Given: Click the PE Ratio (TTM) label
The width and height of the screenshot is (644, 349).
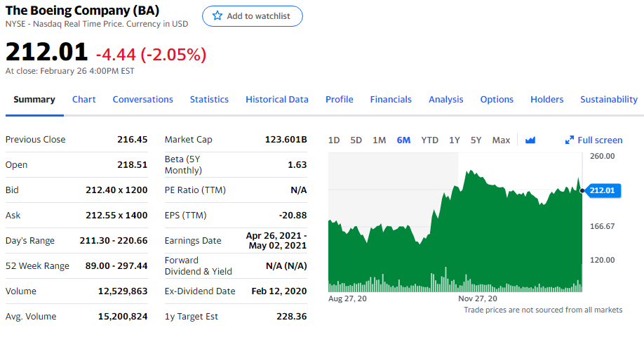Looking at the screenshot, I should [195, 190].
